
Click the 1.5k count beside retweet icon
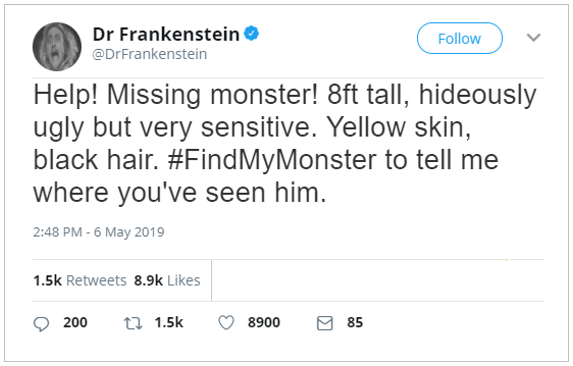(x=169, y=323)
